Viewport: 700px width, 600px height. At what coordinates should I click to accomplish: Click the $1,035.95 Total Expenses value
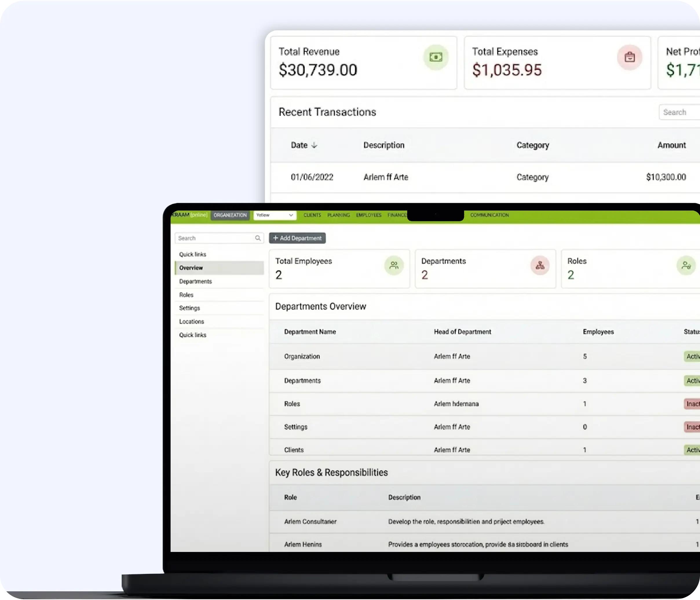click(507, 70)
